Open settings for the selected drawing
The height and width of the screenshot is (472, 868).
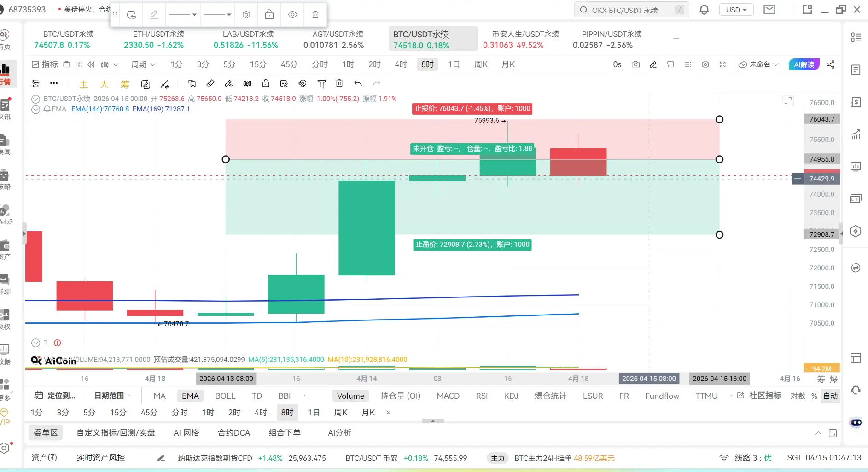[246, 15]
